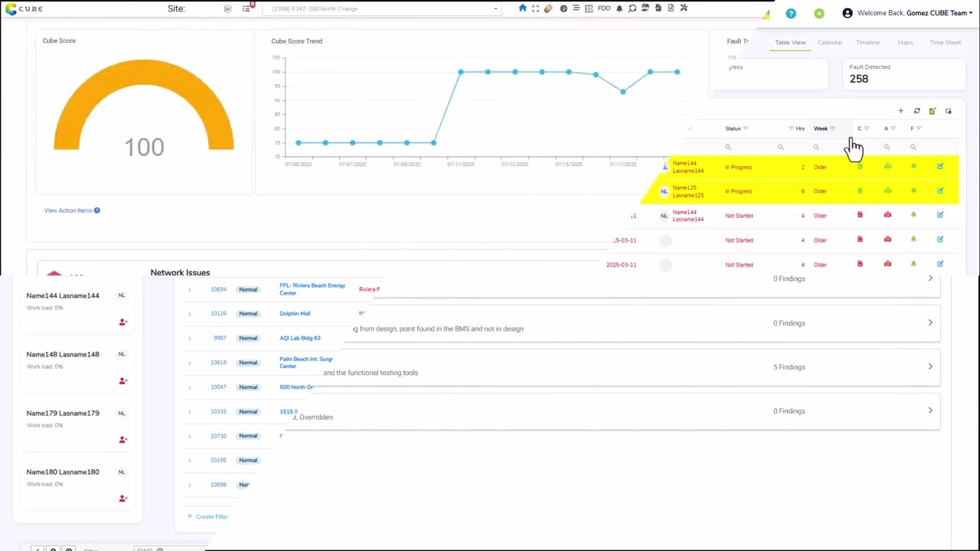The height and width of the screenshot is (551, 980).
Task: Open Hrs column filter icon
Action: (x=792, y=129)
